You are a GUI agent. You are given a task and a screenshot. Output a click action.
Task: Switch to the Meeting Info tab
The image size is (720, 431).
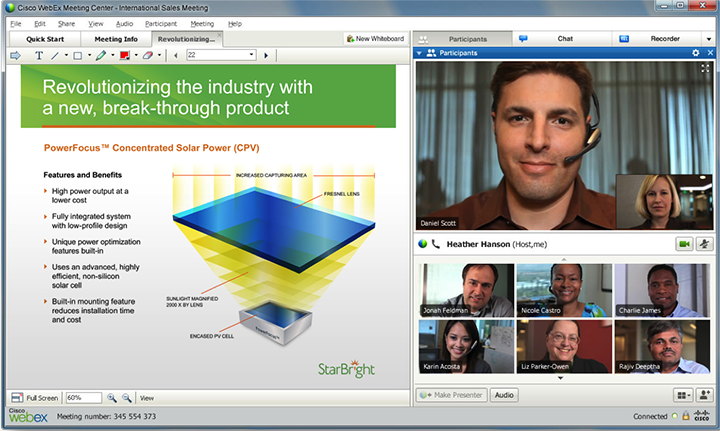pos(116,39)
